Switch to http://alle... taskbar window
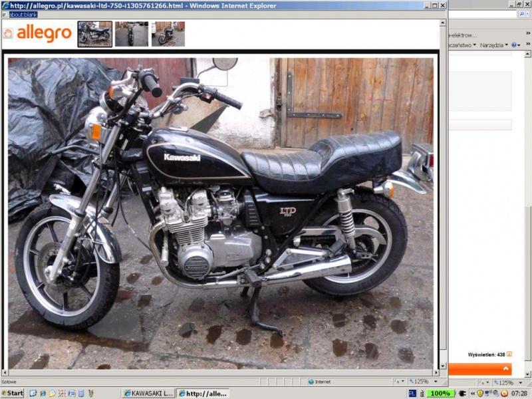This screenshot has height=399, width=532. 203,394
